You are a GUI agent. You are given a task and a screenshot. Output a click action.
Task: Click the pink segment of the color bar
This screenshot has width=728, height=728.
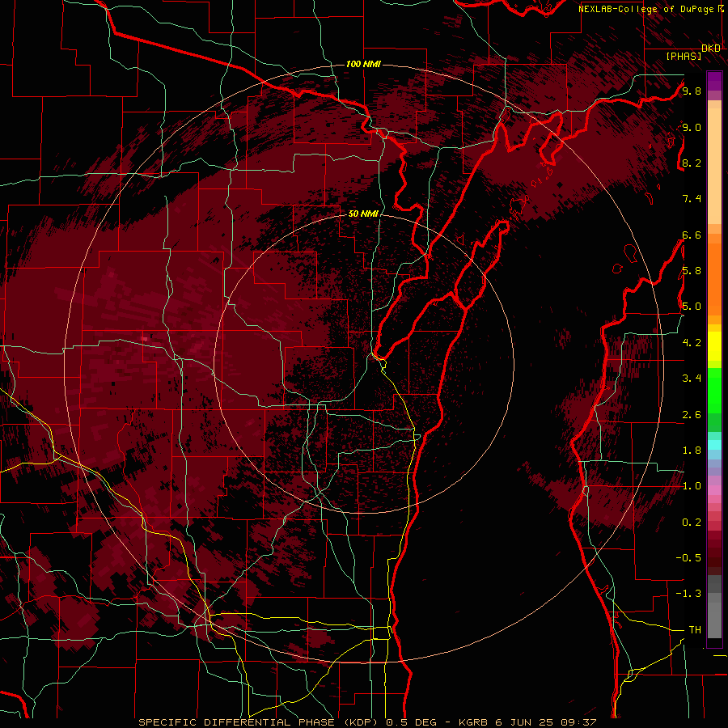[714, 490]
